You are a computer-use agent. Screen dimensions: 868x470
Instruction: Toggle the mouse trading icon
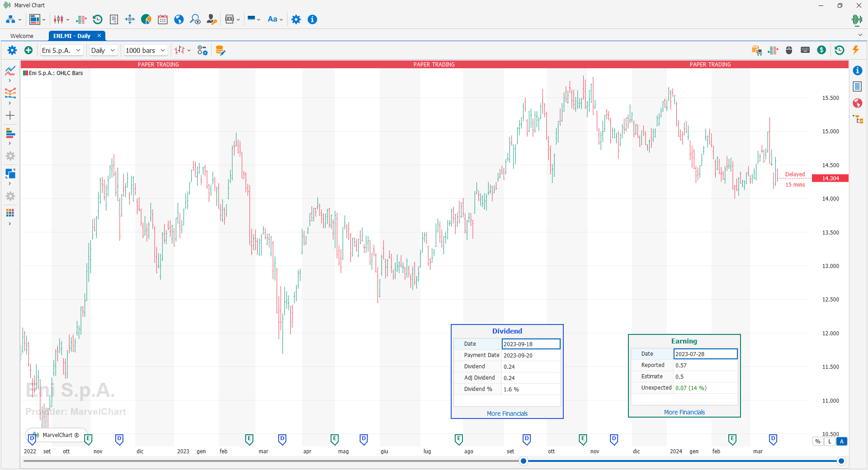(789, 50)
